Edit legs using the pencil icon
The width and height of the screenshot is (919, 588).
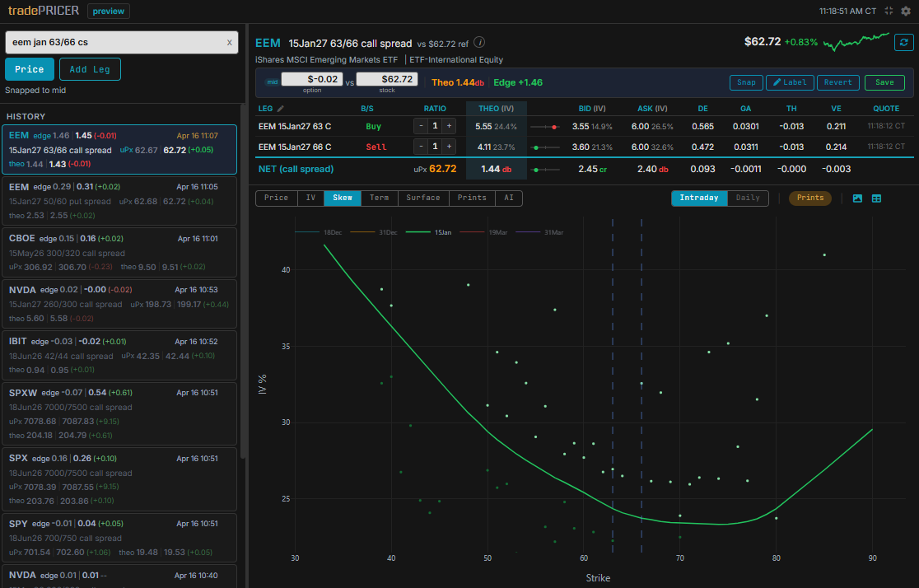(x=281, y=109)
